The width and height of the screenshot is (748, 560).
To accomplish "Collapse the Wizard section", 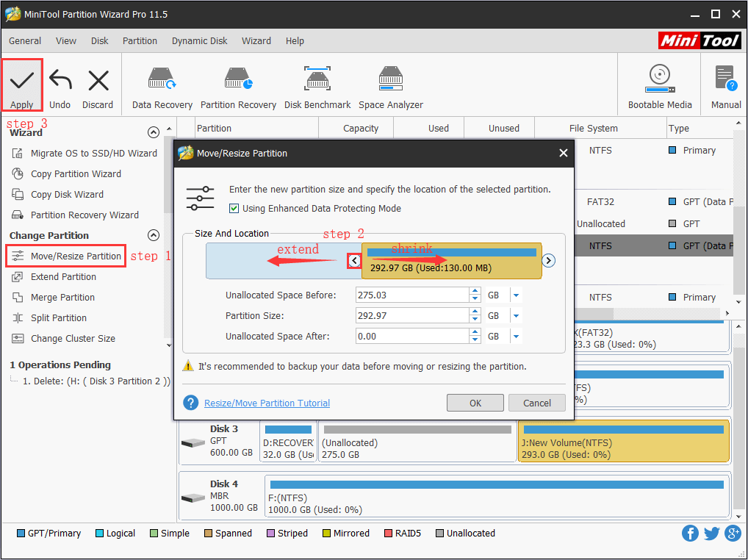I will pos(153,132).
